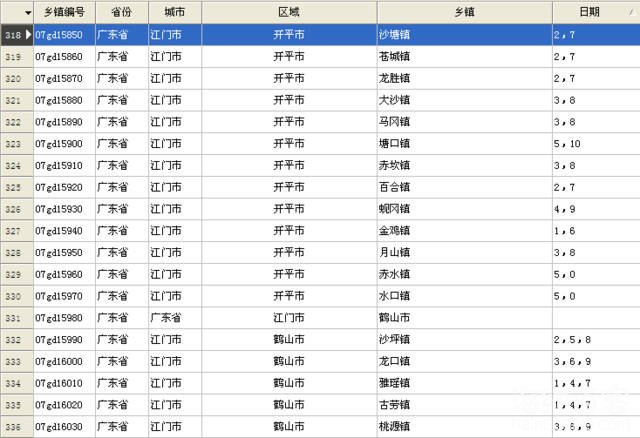Select cell 07gd15910

[64, 165]
